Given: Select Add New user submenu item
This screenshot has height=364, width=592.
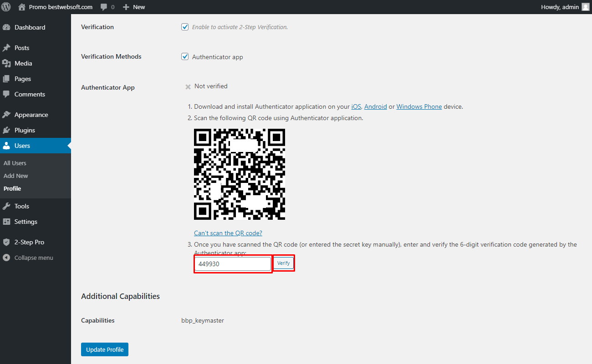Looking at the screenshot, I should click(16, 176).
